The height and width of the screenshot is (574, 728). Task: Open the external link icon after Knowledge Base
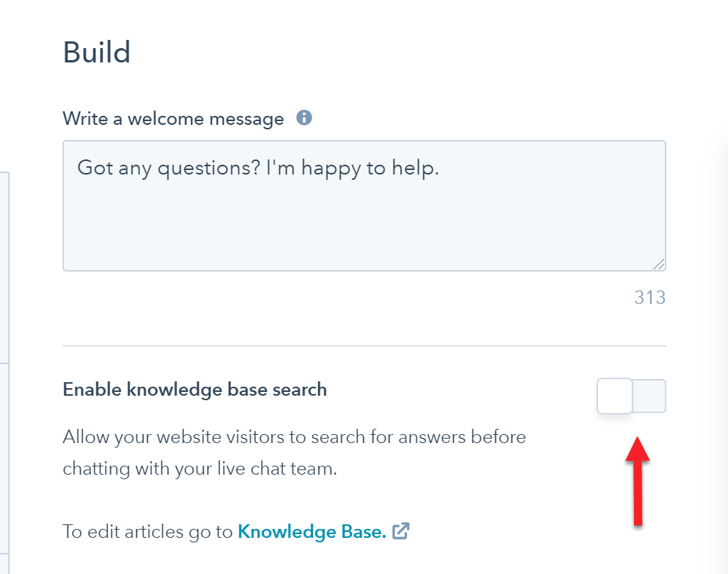coord(401,531)
